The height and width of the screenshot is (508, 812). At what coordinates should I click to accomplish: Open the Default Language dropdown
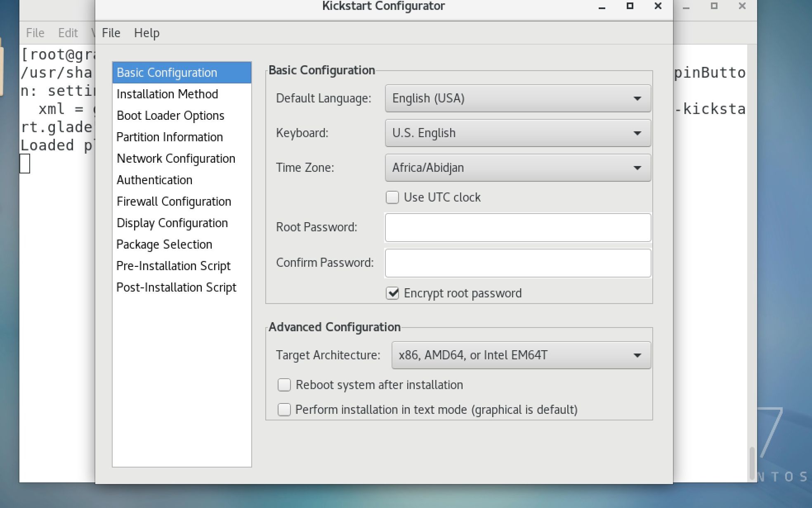click(x=517, y=98)
